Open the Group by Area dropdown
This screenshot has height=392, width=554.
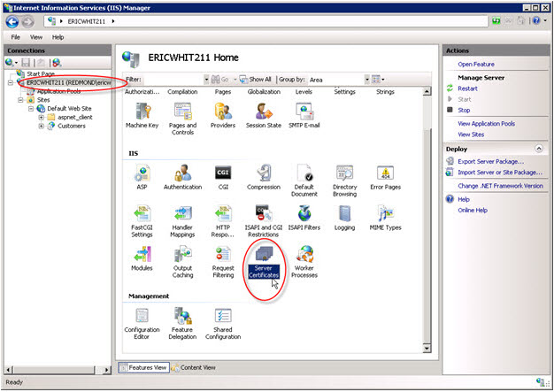[366, 80]
